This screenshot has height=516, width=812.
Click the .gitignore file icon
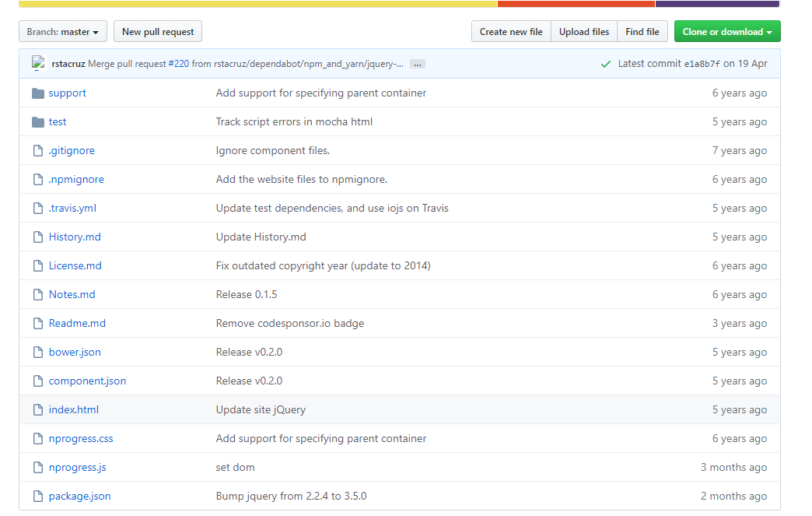(38, 151)
